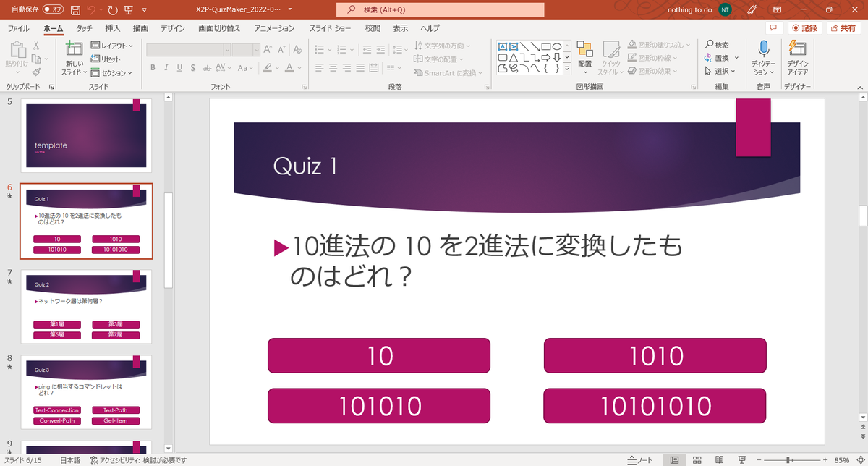
Task: Switch to the アニメーション (Animations) tab
Action: [274, 28]
